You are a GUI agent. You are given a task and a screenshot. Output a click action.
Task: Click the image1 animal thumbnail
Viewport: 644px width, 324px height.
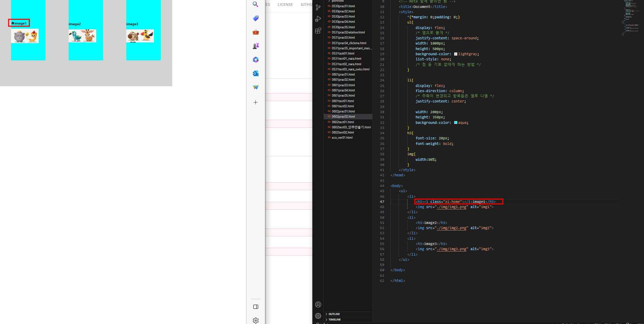25,36
